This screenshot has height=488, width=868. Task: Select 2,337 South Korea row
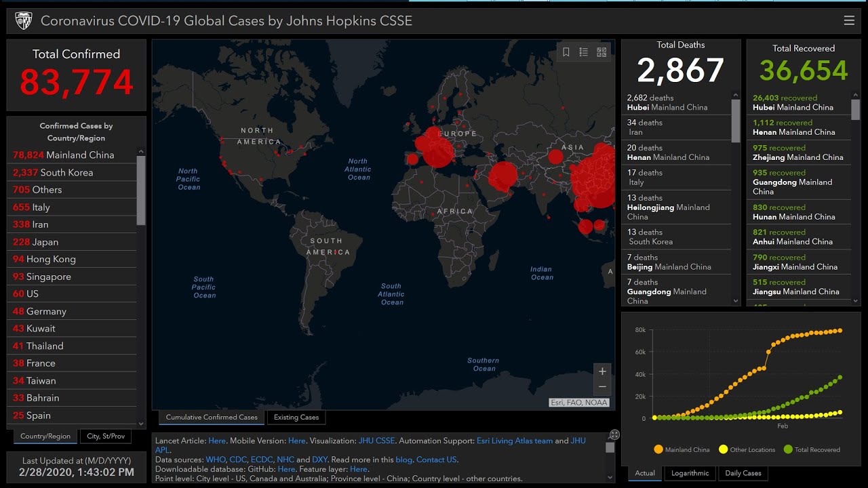(x=72, y=172)
